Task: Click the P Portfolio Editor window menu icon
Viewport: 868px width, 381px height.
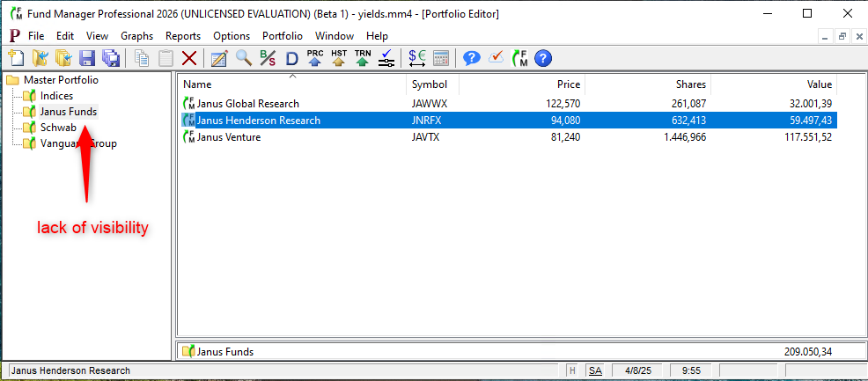Action: click(15, 36)
